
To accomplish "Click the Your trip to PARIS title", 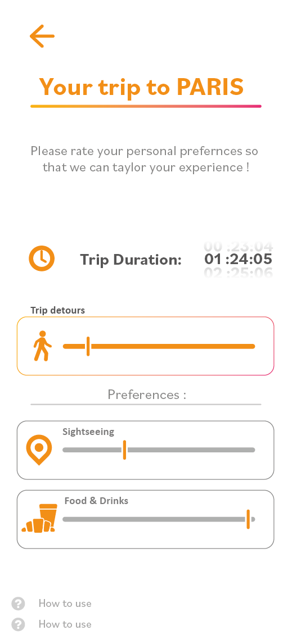I will [x=141, y=87].
